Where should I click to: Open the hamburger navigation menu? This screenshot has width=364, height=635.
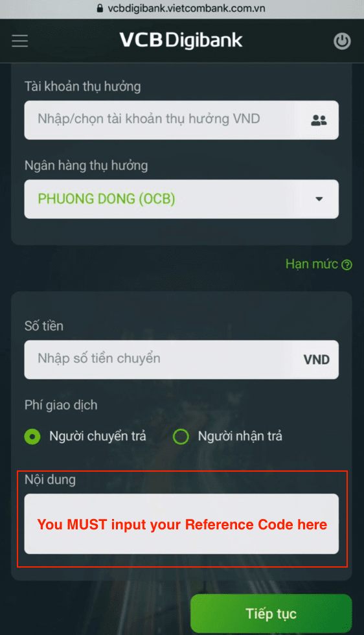(20, 41)
